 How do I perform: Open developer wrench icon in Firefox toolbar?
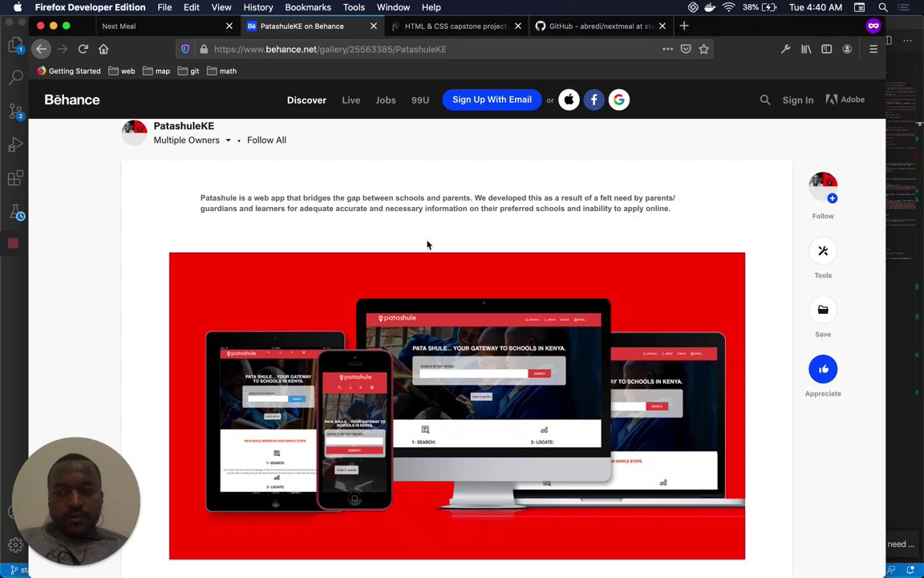(x=785, y=50)
